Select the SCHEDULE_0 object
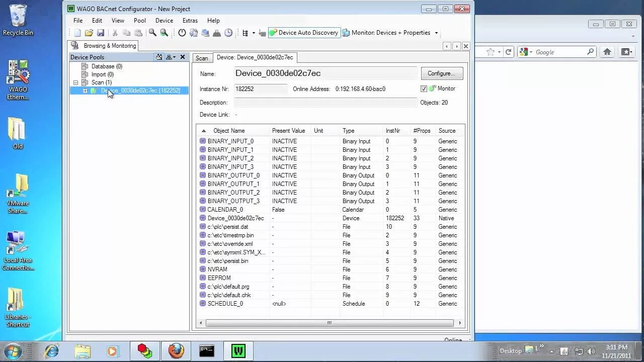 [330, 304]
